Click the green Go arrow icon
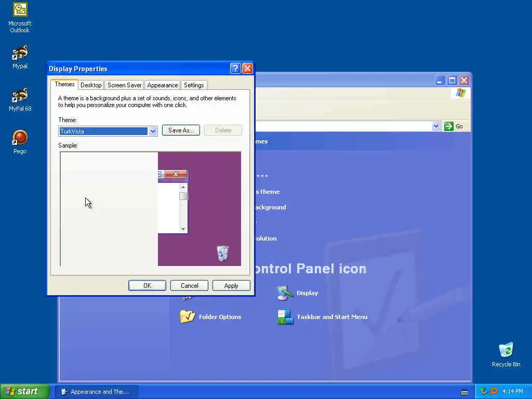The image size is (532, 399). tap(448, 126)
